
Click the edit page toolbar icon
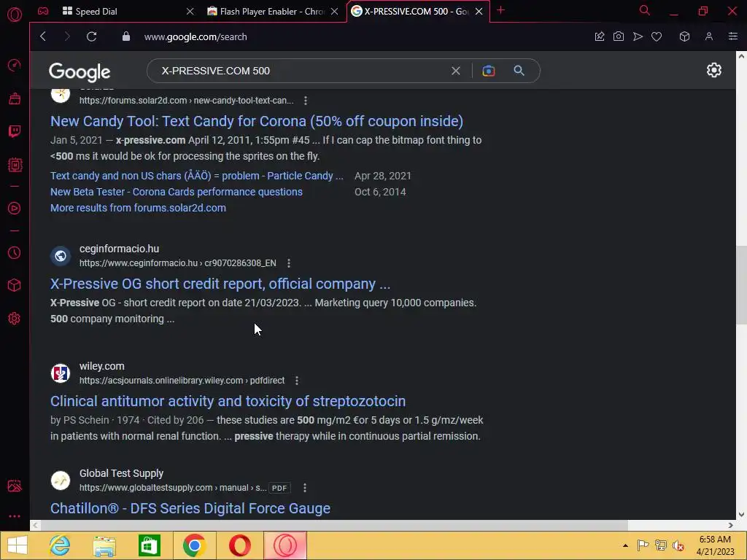click(x=600, y=36)
